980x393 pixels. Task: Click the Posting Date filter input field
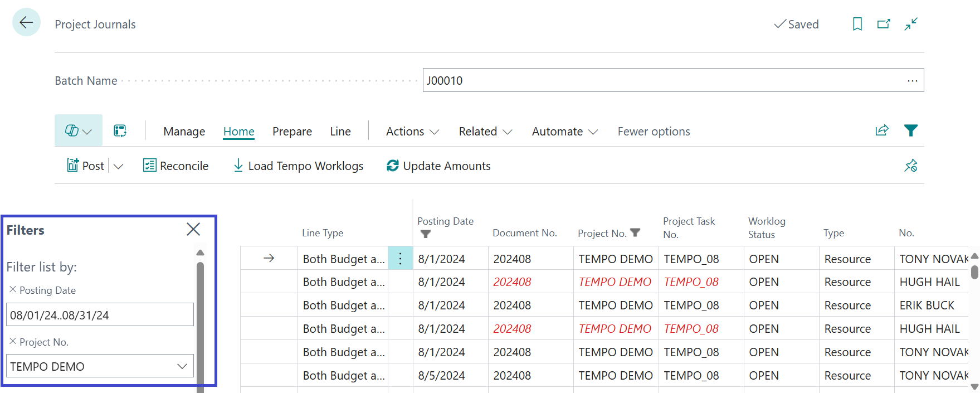point(100,315)
